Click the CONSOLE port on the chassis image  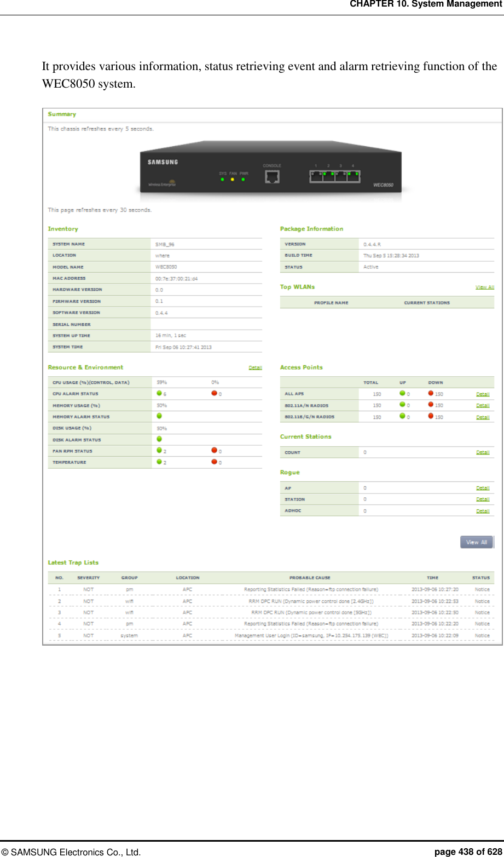(x=272, y=176)
